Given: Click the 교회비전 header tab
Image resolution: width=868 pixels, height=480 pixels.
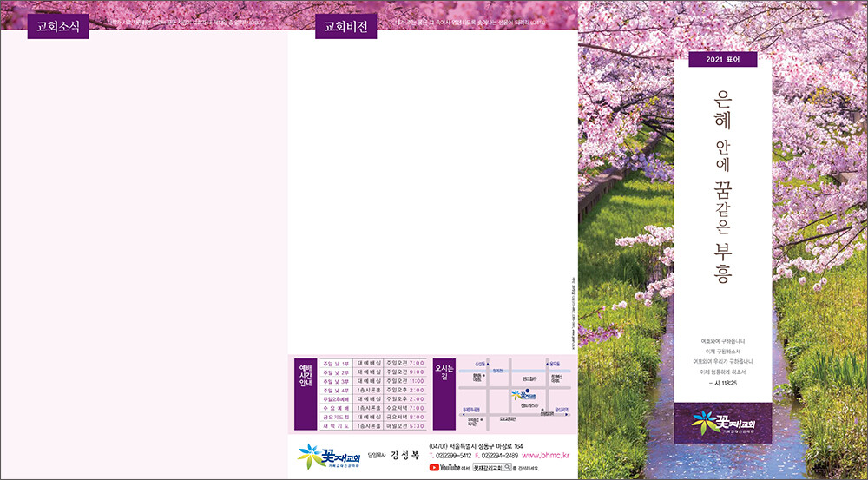Looking at the screenshot, I should pyautogui.click(x=345, y=27).
